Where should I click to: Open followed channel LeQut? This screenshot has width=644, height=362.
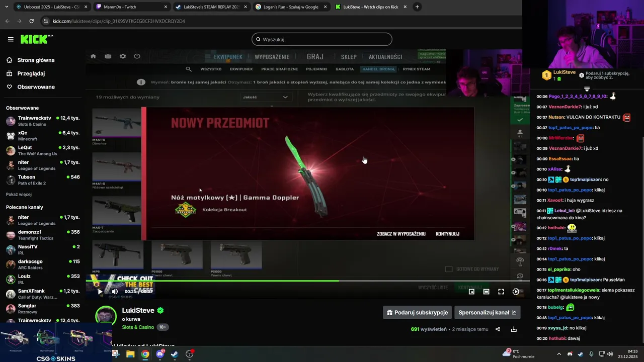[x=42, y=150]
